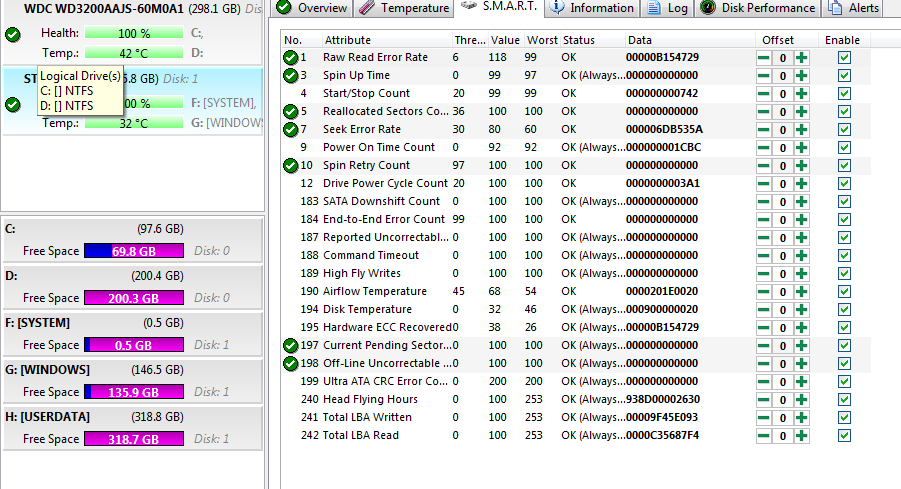Uncheck Enable for Command Timeout

[x=844, y=255]
